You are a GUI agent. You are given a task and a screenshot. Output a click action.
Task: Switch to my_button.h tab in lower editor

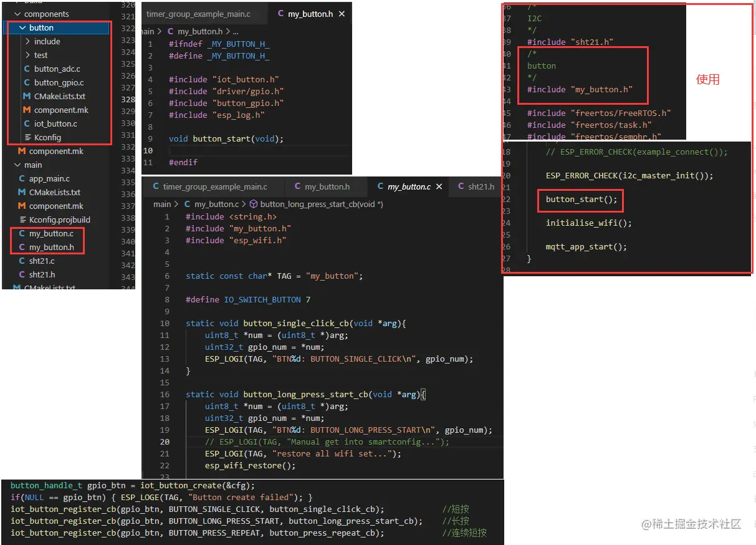(x=325, y=186)
